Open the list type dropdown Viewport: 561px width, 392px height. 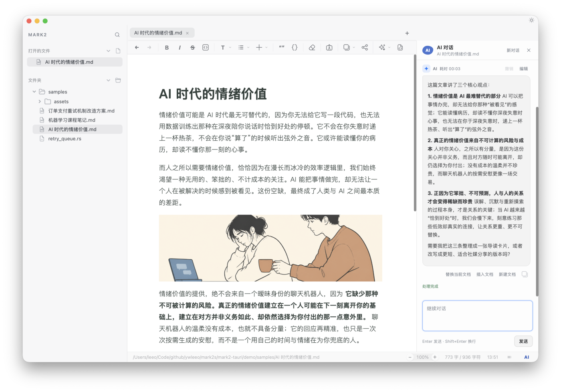244,47
